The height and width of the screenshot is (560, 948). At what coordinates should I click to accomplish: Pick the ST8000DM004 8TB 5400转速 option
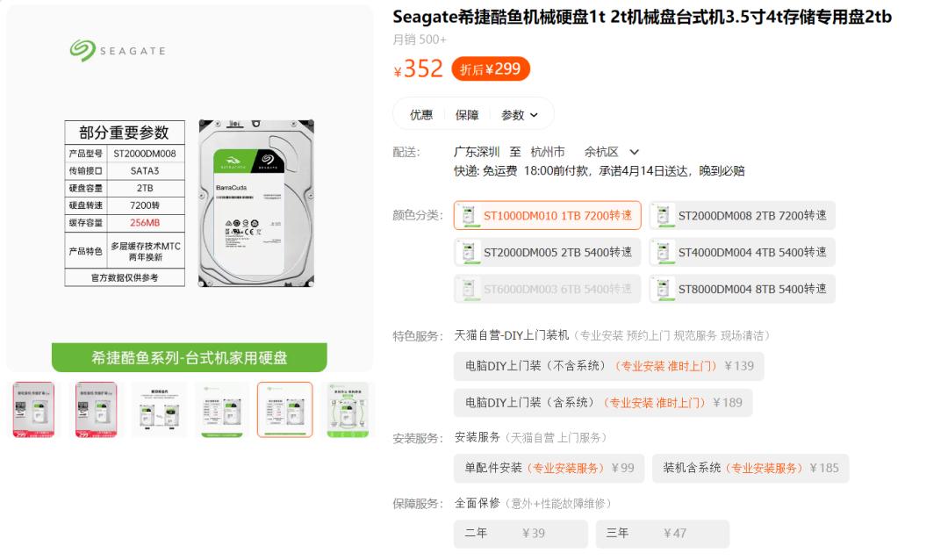pos(743,290)
